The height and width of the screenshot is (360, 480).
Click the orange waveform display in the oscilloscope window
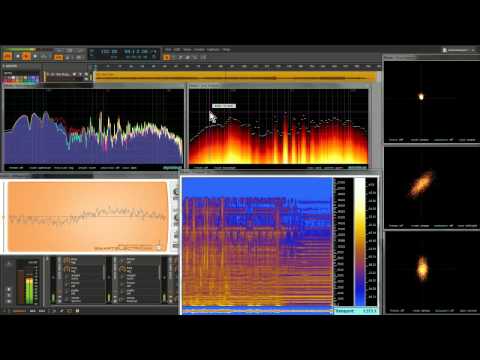click(x=87, y=216)
